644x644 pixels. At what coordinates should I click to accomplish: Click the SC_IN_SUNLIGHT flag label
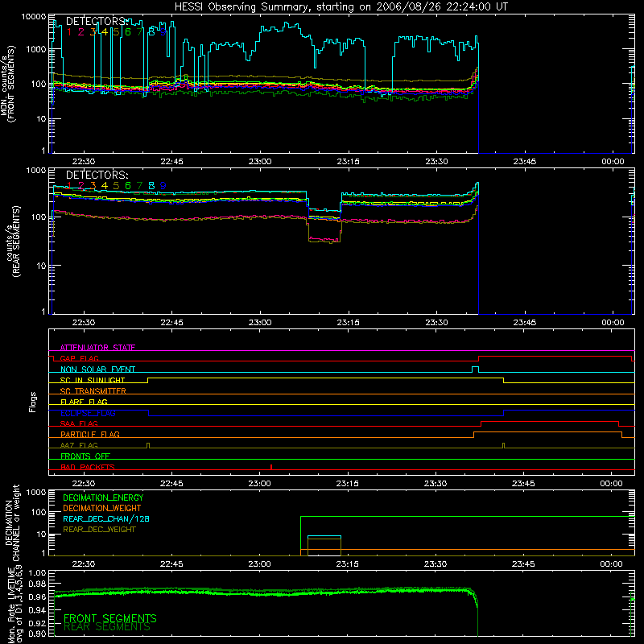93,380
